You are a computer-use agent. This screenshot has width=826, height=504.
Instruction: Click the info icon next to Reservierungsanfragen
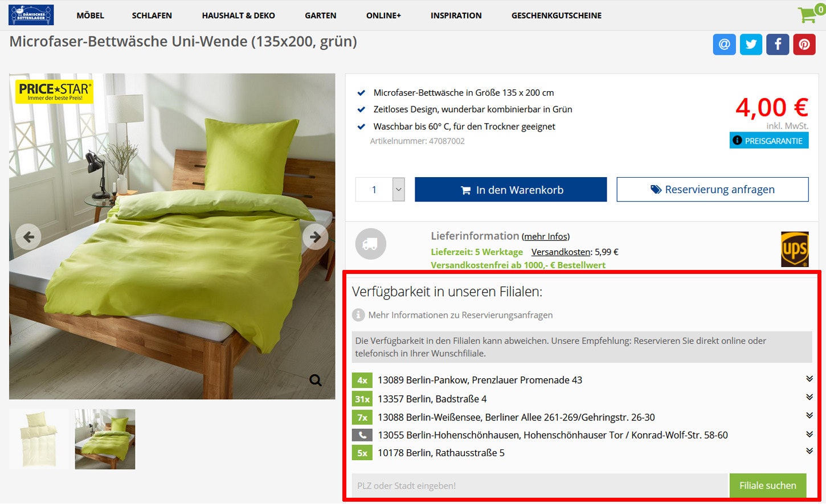(x=358, y=314)
